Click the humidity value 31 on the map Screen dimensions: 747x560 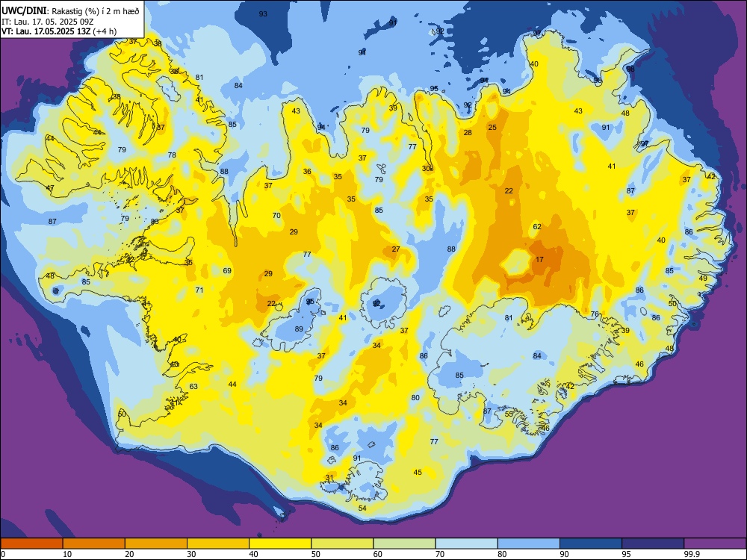[x=329, y=478]
